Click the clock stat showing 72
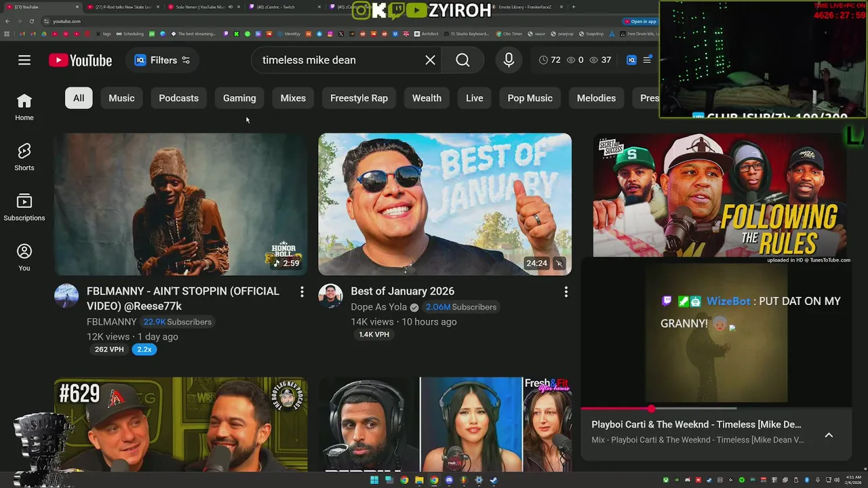Viewport: 868px width, 488px height. 549,60
